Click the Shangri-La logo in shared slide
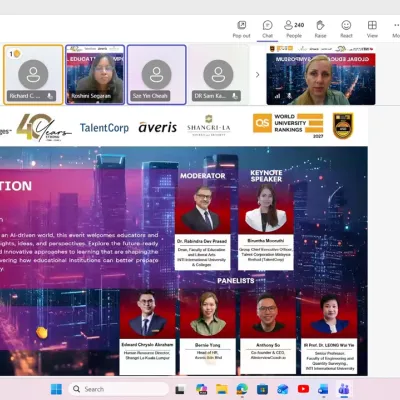Screen dimensions: 400x400 209,125
